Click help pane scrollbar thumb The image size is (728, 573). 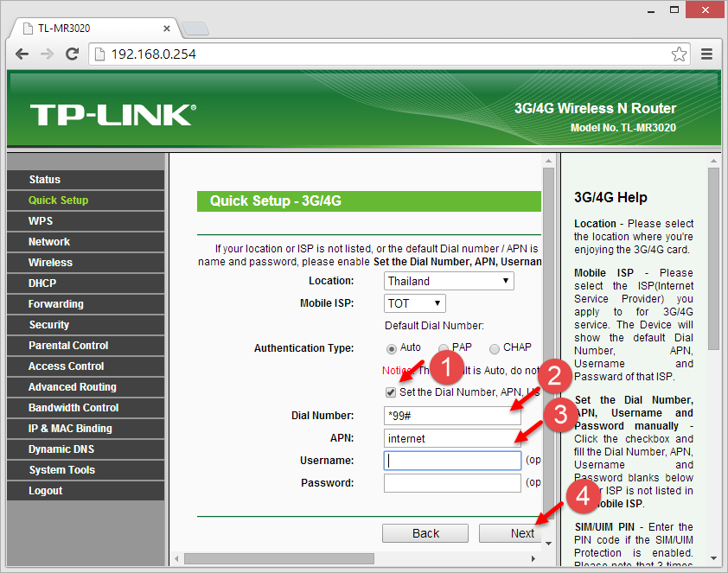pyautogui.click(x=713, y=259)
